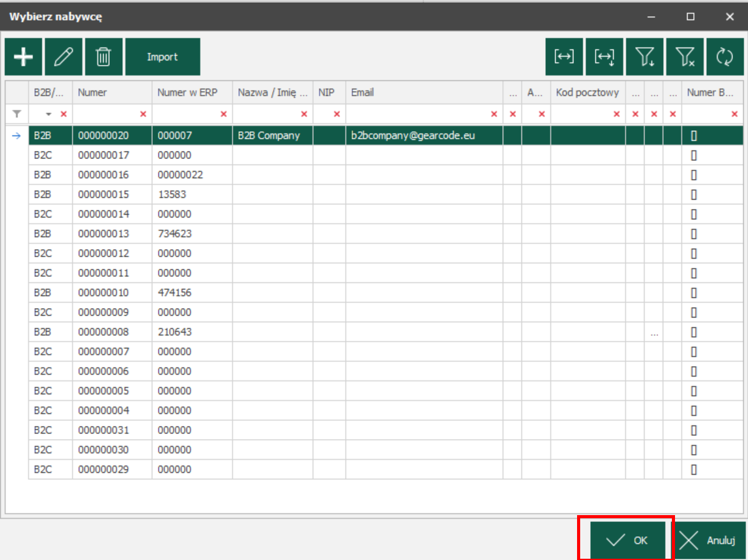
Task: Toggle checkbox in row 000000013
Action: click(x=694, y=234)
